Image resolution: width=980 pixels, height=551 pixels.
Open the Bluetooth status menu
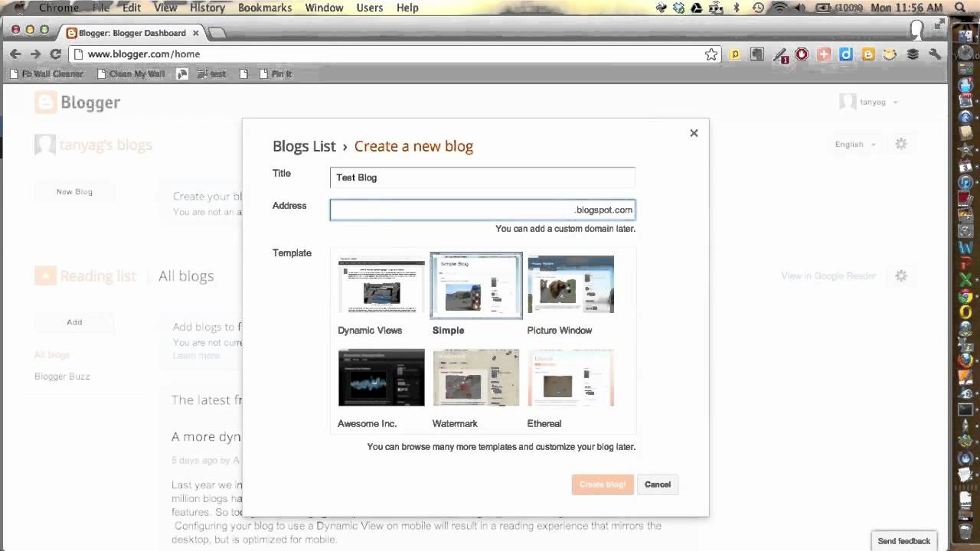click(737, 8)
